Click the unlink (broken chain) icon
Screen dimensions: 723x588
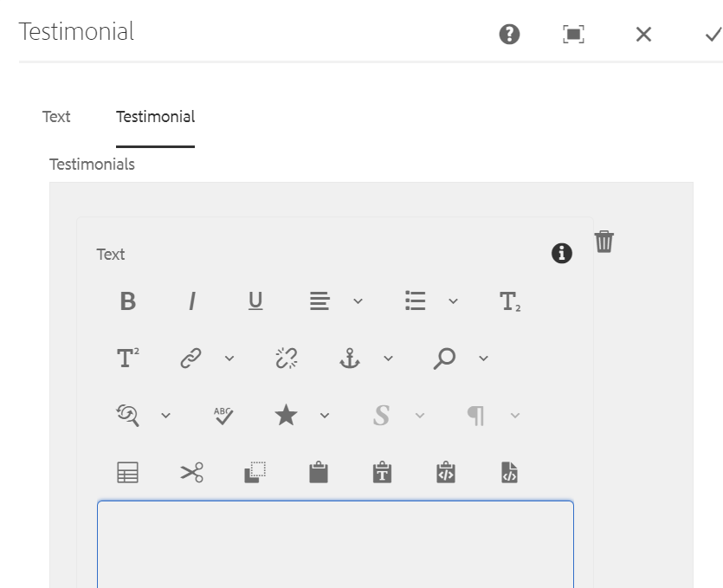tap(287, 358)
